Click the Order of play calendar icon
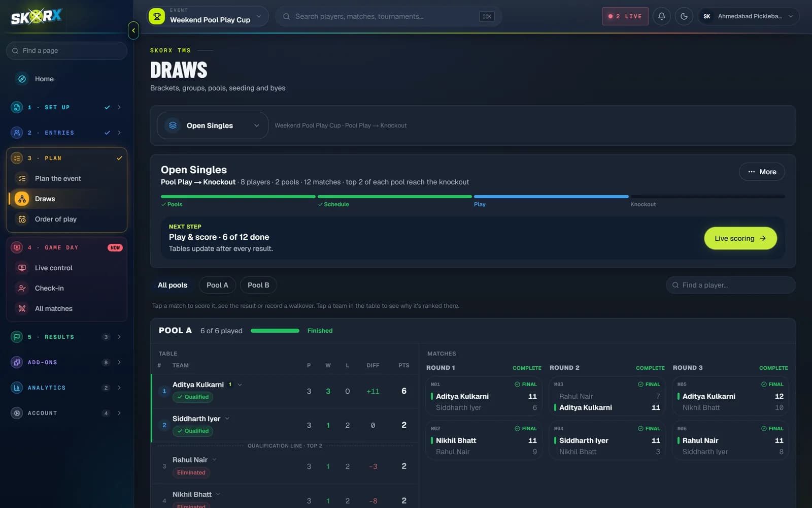 click(x=22, y=219)
